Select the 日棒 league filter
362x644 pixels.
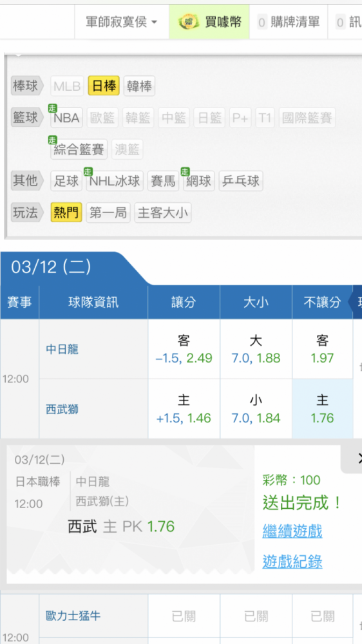click(104, 86)
